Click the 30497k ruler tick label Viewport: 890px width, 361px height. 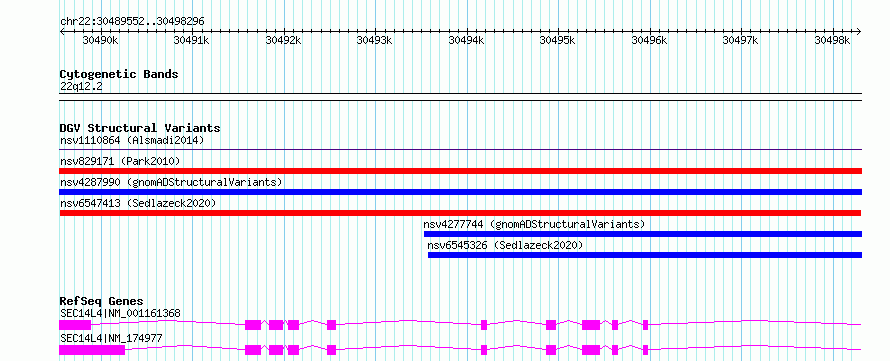(741, 40)
